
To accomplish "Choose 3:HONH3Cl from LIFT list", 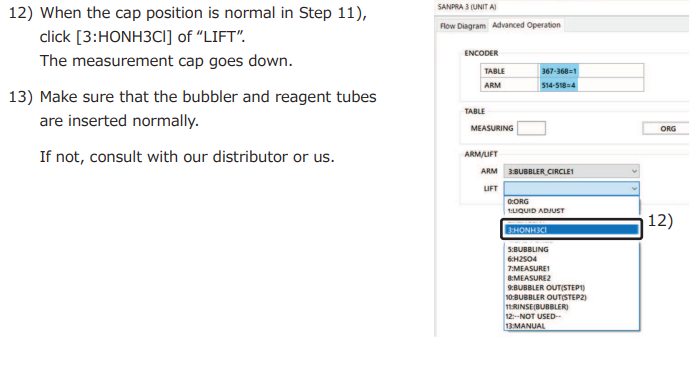I will click(x=571, y=230).
